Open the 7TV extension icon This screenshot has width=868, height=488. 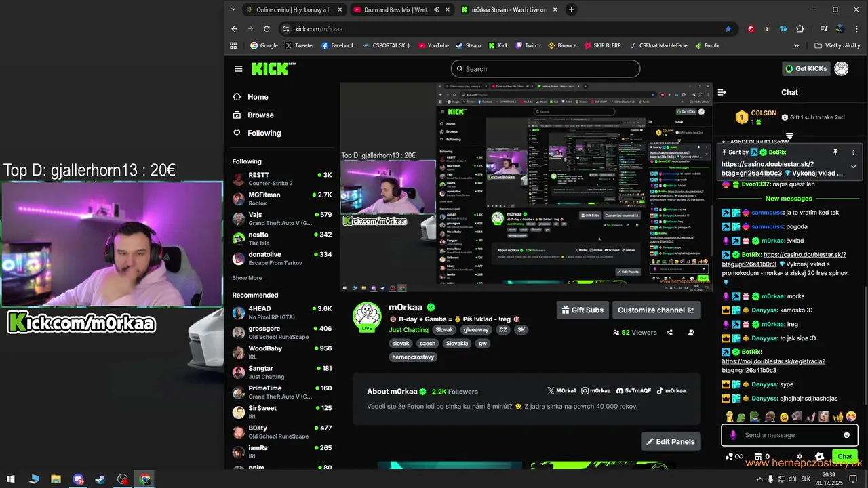783,29
